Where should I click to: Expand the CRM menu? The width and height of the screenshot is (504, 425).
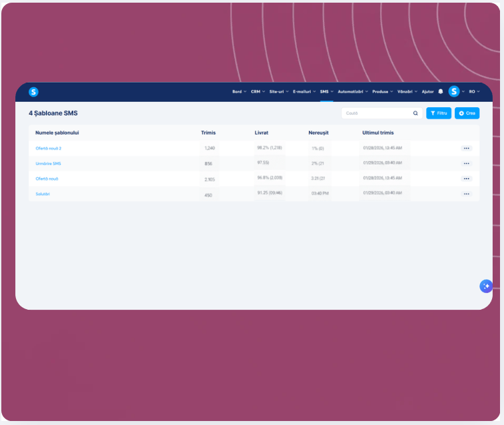[x=258, y=92]
